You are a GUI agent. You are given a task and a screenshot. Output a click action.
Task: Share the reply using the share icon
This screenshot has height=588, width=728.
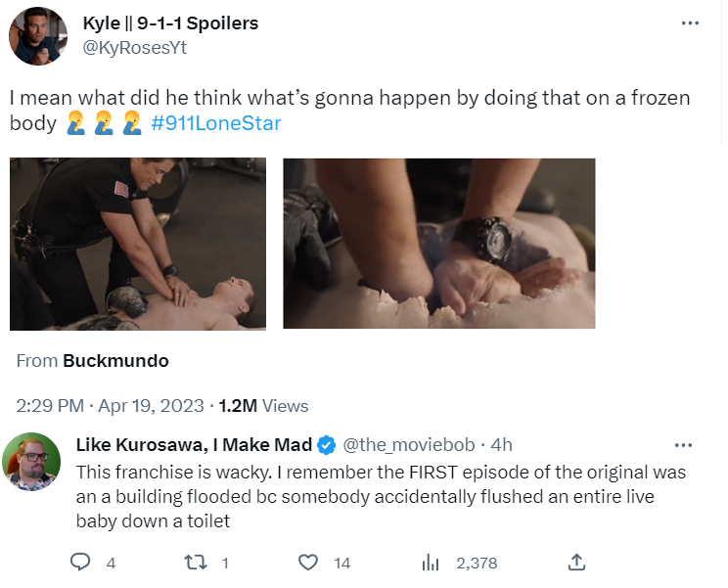tap(576, 562)
